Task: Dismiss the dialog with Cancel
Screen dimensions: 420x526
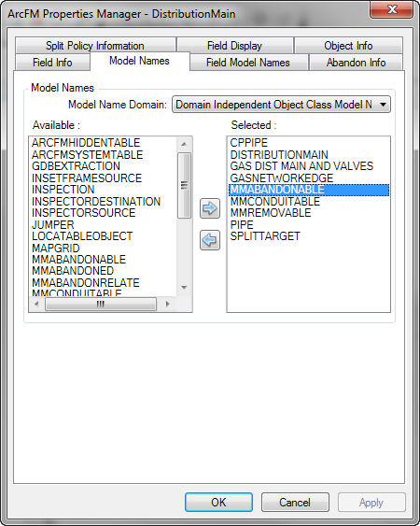Action: pyautogui.click(x=295, y=503)
